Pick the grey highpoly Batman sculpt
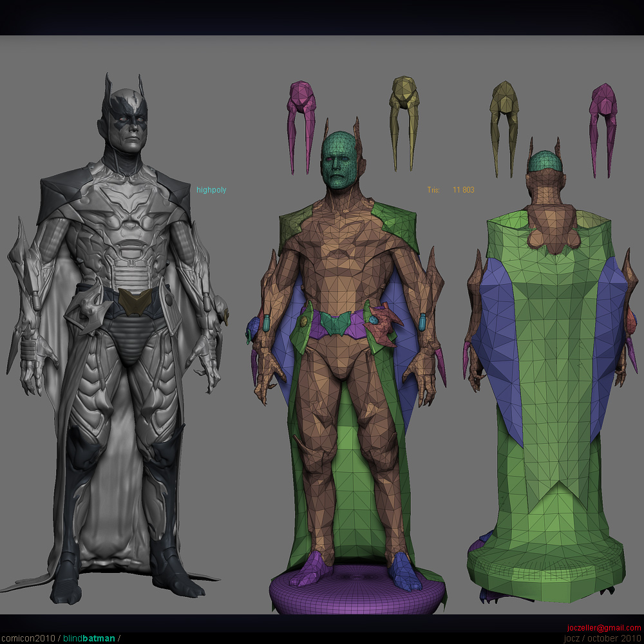644x644 pixels. (117, 339)
